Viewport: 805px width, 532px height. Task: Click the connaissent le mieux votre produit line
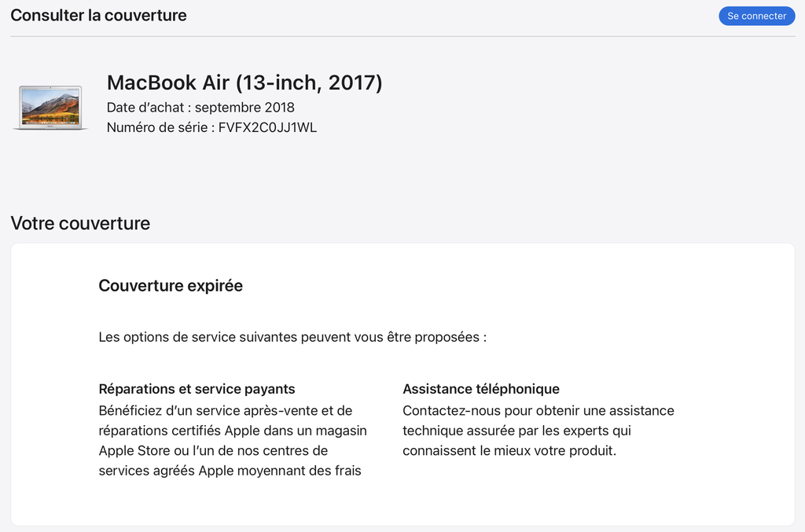coord(509,450)
